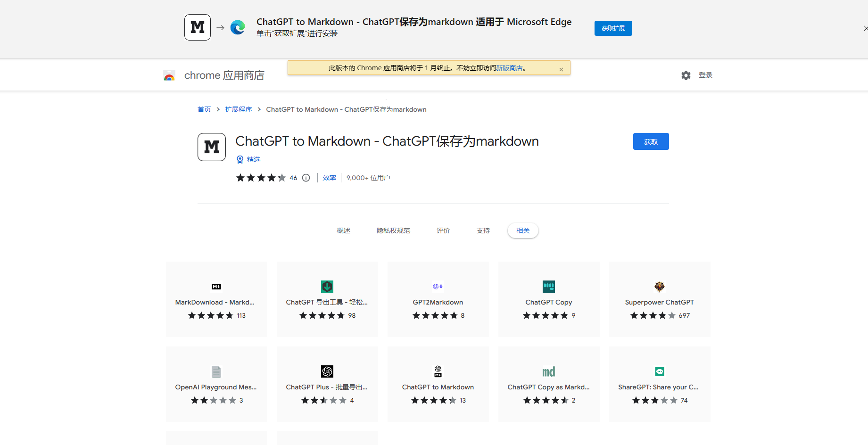Open the OpenAI Playground Mes... title

216,387
